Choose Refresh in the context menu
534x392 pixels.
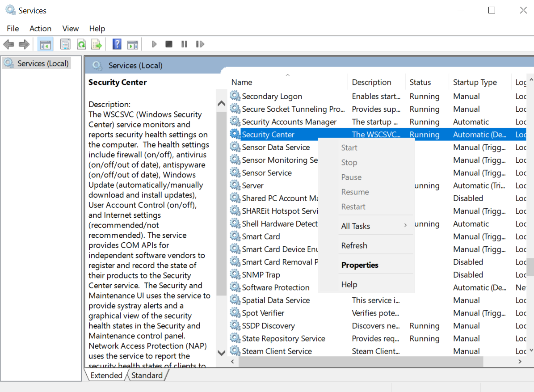[x=366, y=245]
